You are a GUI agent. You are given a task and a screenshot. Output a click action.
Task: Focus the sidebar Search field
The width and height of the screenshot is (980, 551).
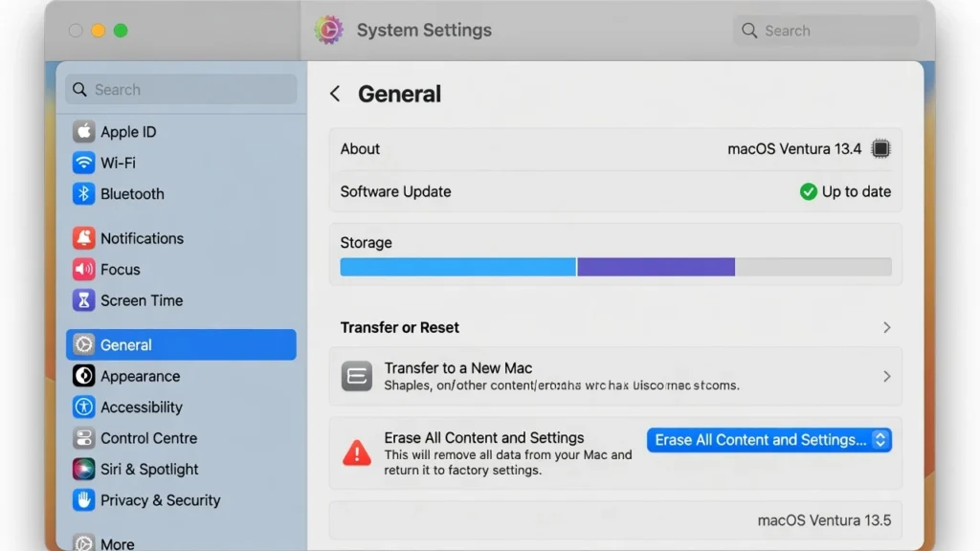pos(181,89)
